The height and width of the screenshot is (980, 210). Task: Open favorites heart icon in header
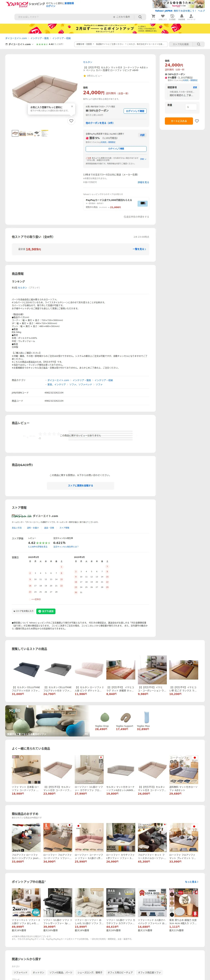coord(162,17)
